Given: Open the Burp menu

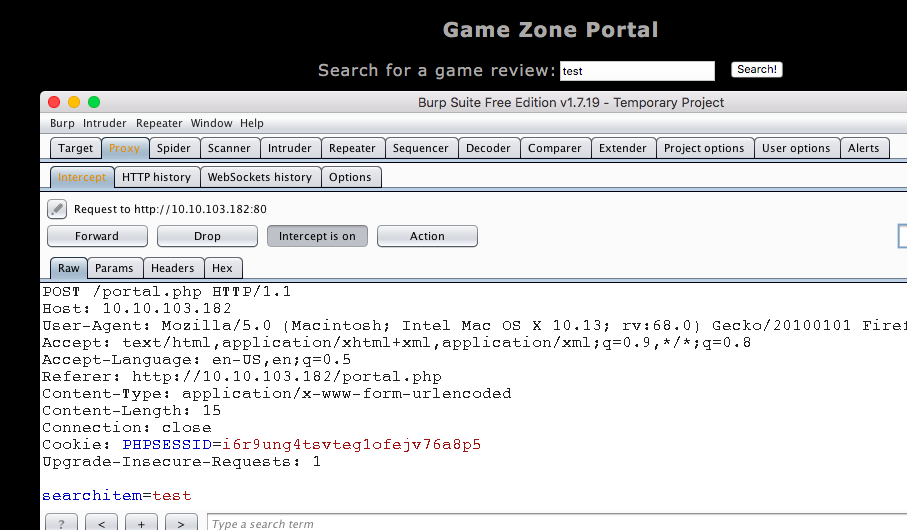Looking at the screenshot, I should (62, 123).
